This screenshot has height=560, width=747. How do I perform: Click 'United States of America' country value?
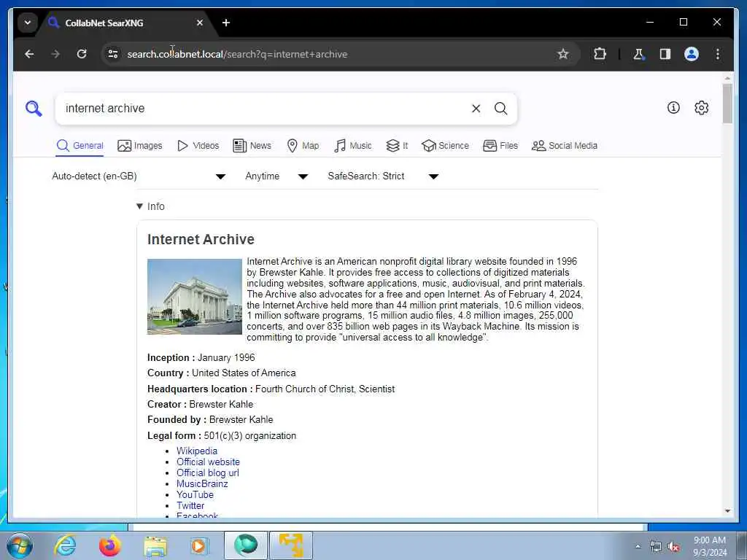(x=244, y=373)
